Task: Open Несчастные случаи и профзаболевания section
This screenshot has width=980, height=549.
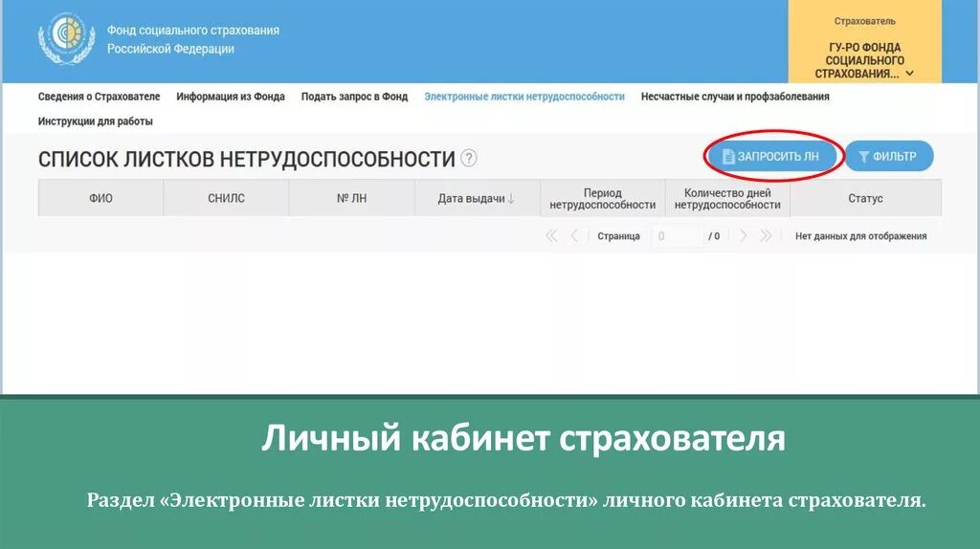Action: [735, 97]
